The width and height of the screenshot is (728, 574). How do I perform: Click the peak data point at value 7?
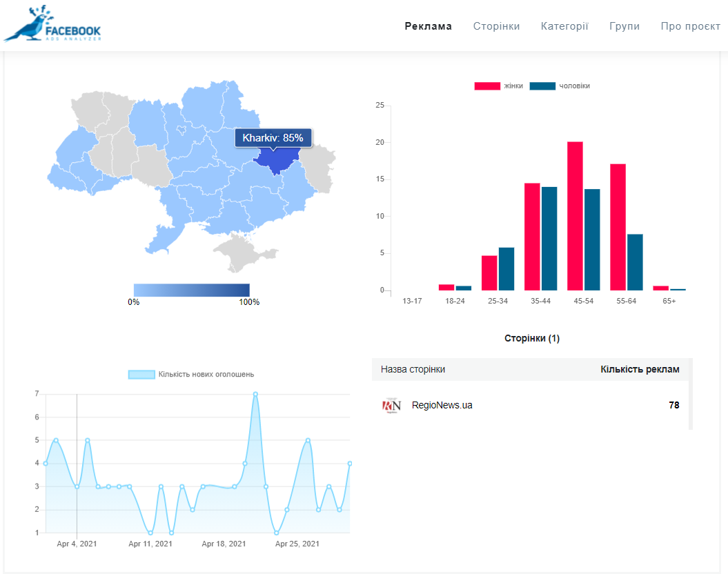point(255,394)
